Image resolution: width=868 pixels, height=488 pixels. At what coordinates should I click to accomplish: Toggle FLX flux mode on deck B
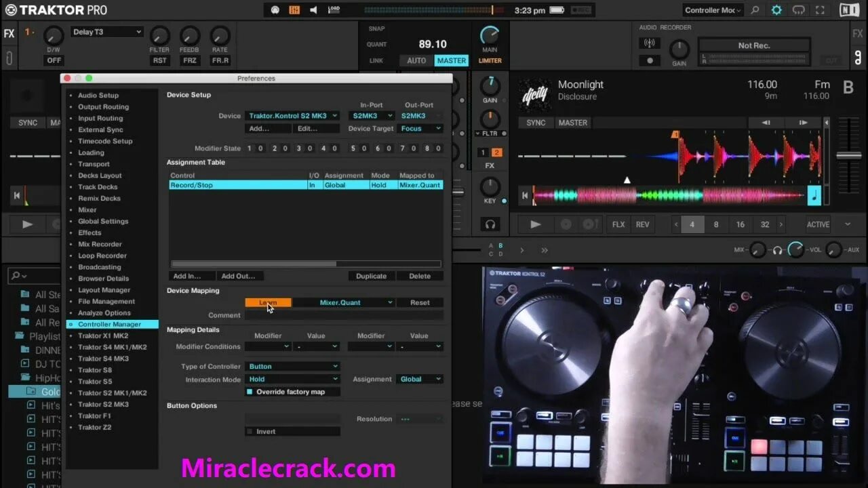click(618, 224)
